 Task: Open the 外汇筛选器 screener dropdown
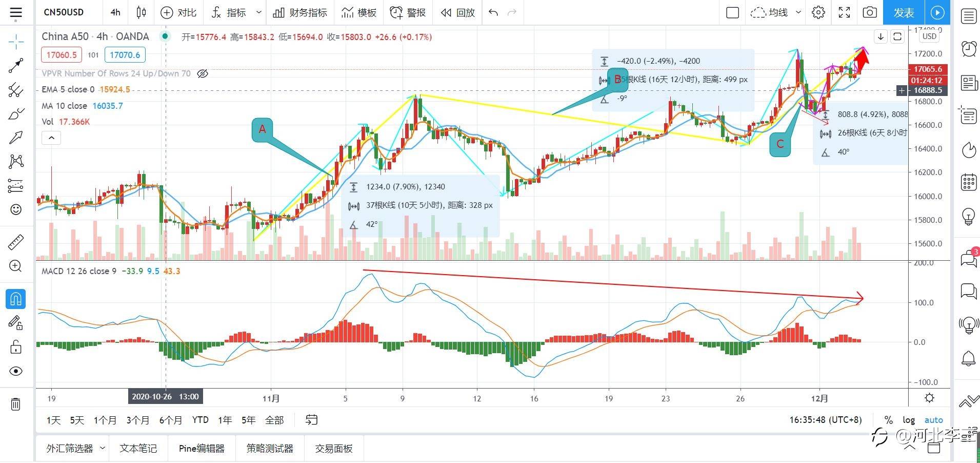pyautogui.click(x=75, y=449)
